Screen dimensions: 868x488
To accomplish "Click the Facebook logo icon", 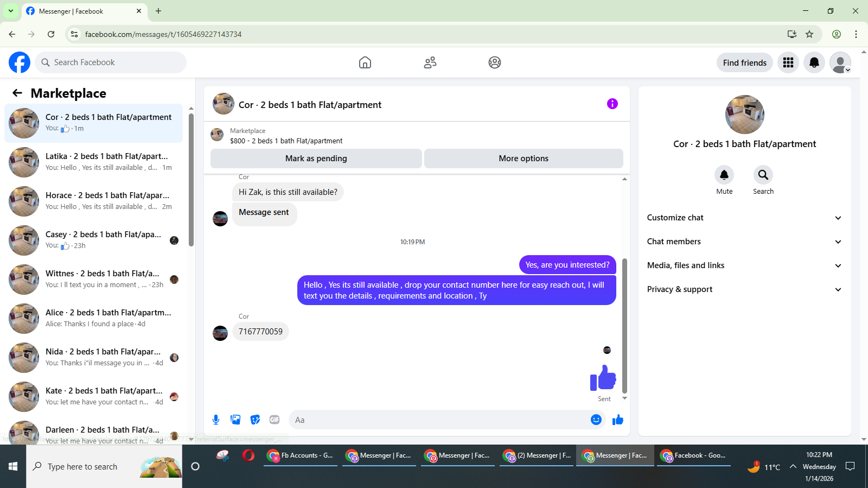I will pos(20,62).
